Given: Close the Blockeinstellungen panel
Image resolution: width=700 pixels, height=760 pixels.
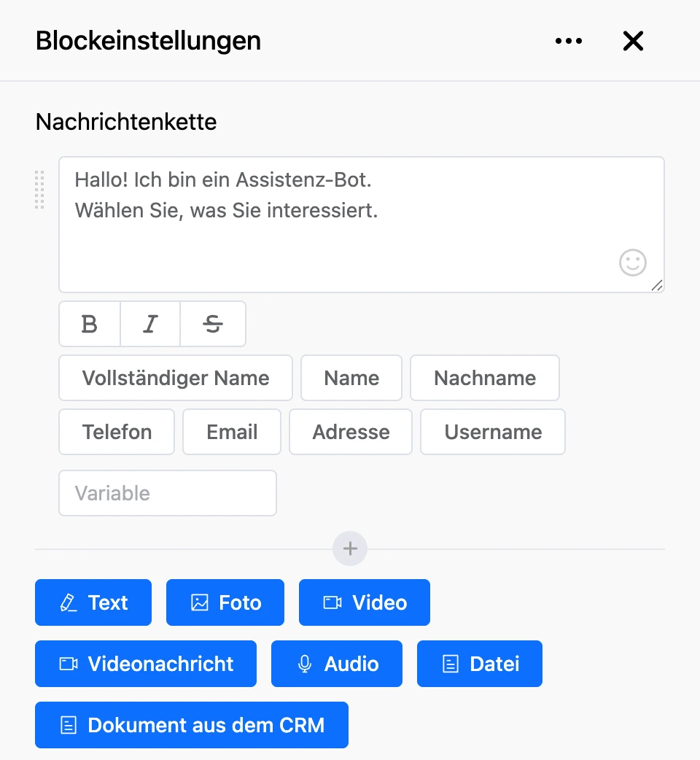Looking at the screenshot, I should 633,41.
